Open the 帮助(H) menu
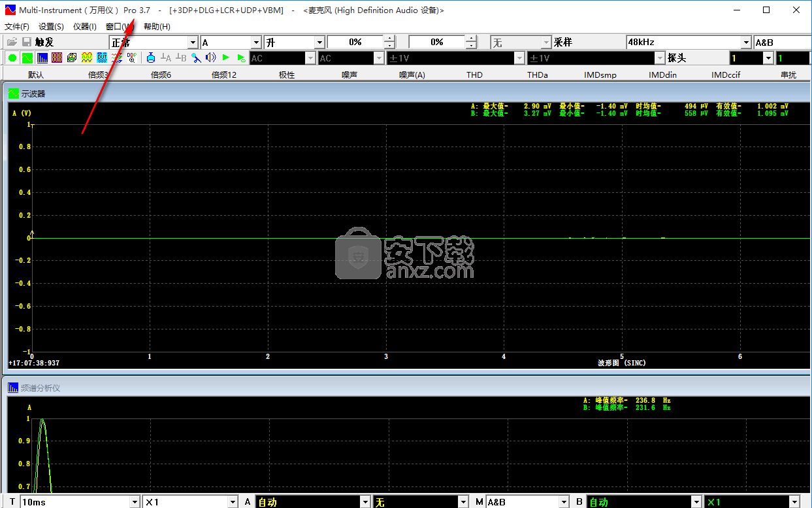 (x=157, y=27)
